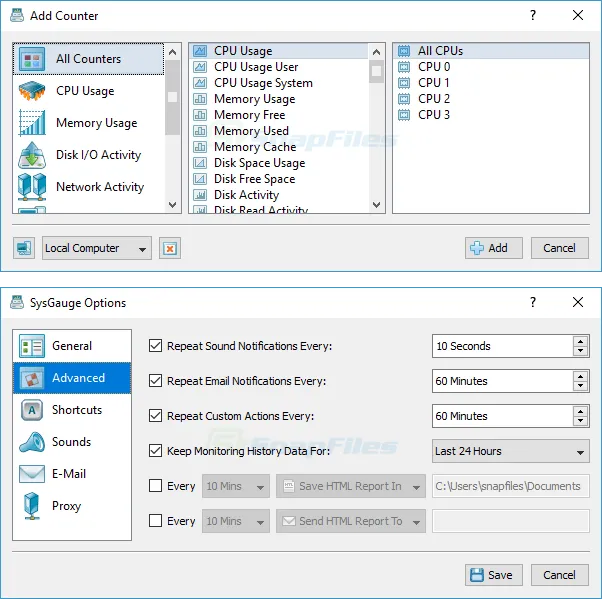Click the HTML report folder path field
Viewport: 602px width, 600px height.
click(511, 486)
